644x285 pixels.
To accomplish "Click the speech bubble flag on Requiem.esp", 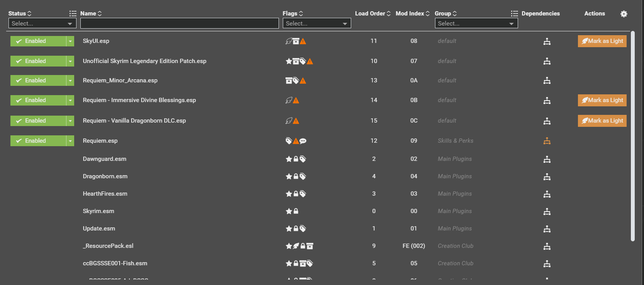I will coord(303,141).
